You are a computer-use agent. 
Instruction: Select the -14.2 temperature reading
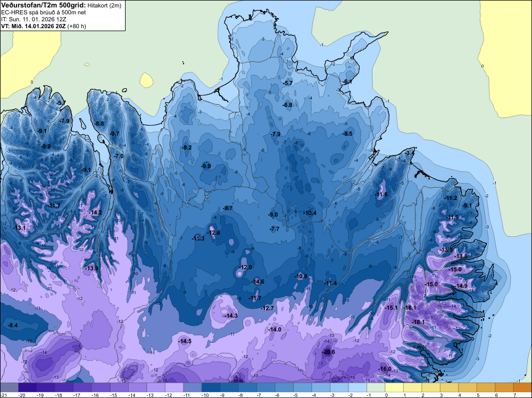pos(95,212)
